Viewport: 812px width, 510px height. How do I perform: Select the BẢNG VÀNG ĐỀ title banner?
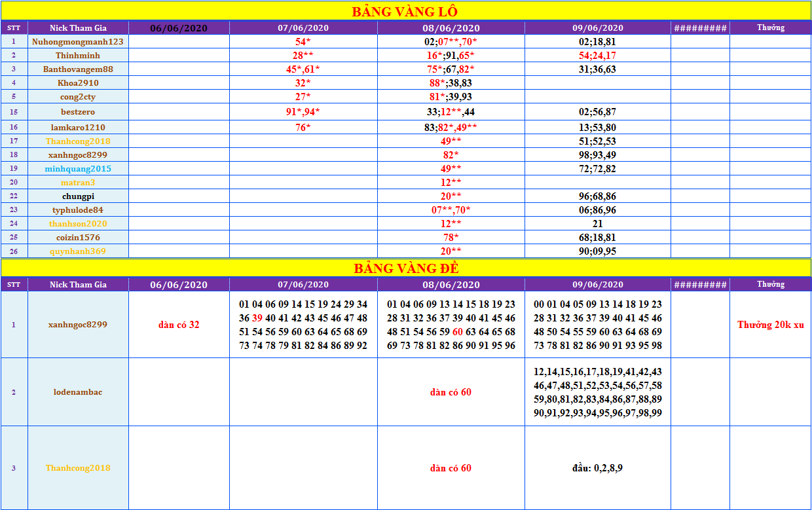click(406, 268)
